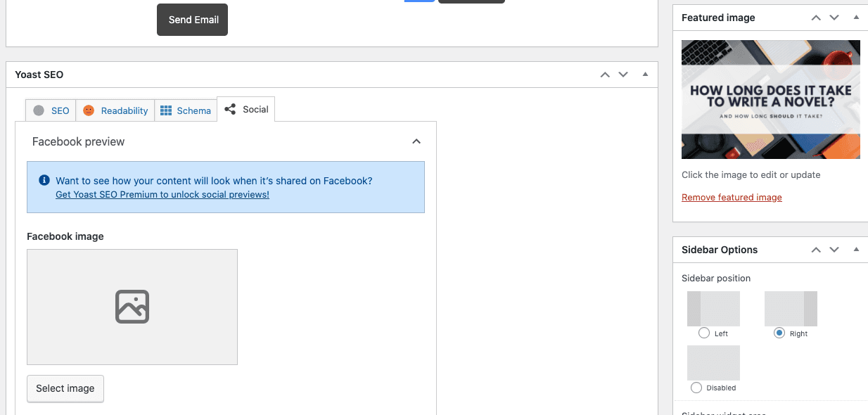Toggle the Yoast SEO panel triangle
The height and width of the screenshot is (415, 868).
point(644,75)
